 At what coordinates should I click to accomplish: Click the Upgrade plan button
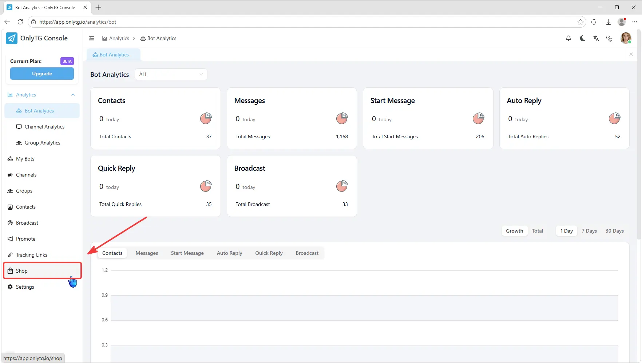42,74
